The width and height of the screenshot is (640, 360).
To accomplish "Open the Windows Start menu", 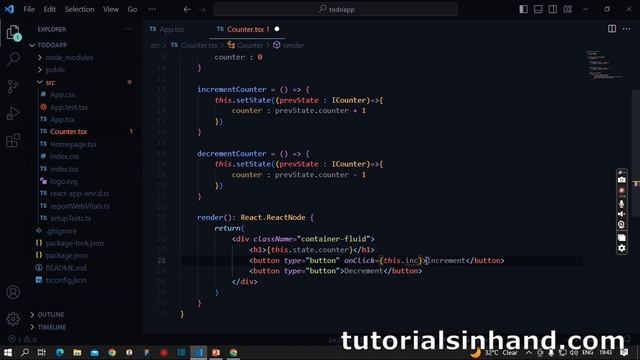I will 8,352.
